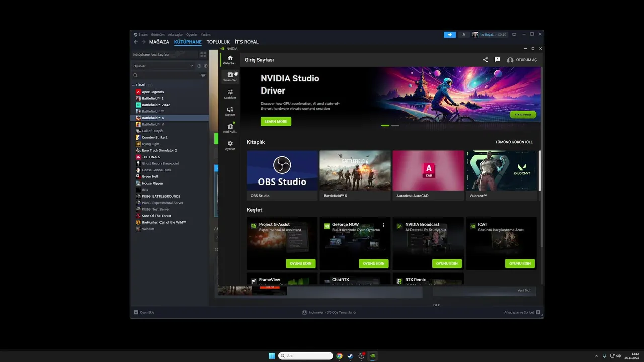Go to the KÜTÜPHANE tab in Steam
644x362 pixels.
[x=188, y=42]
